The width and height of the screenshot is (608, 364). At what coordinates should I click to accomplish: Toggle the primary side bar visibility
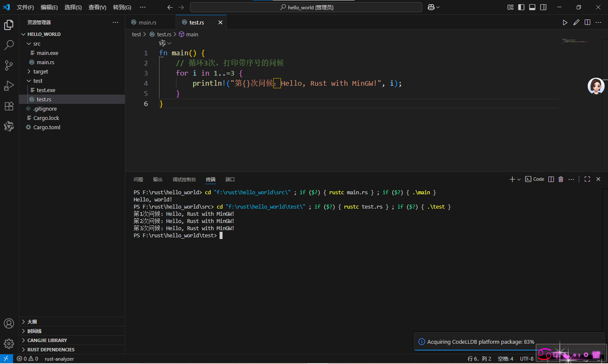(521, 7)
